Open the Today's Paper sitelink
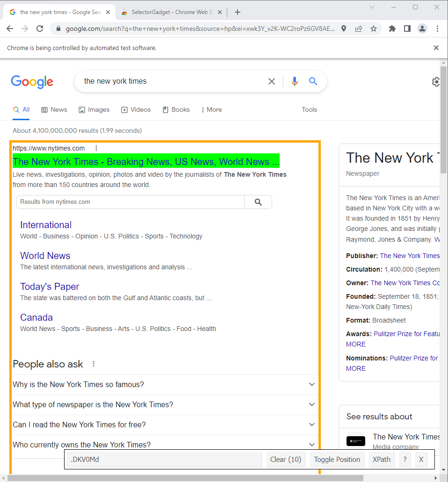The height and width of the screenshot is (482, 448). coord(50,287)
